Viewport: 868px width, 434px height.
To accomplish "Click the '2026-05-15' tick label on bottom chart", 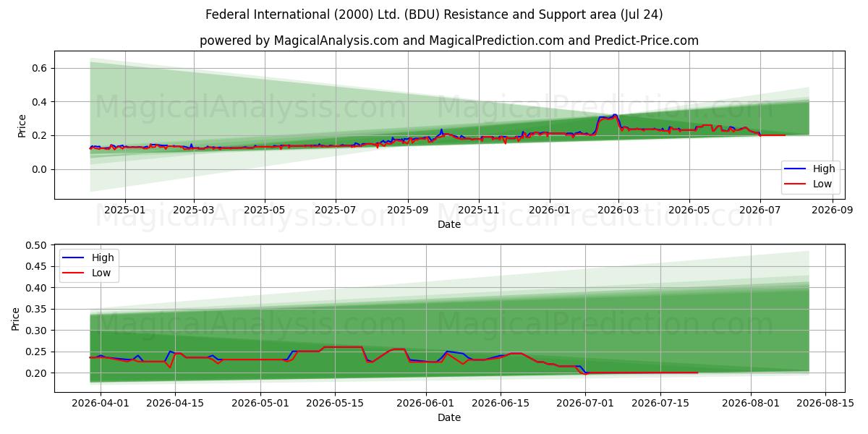I will 335,404.
